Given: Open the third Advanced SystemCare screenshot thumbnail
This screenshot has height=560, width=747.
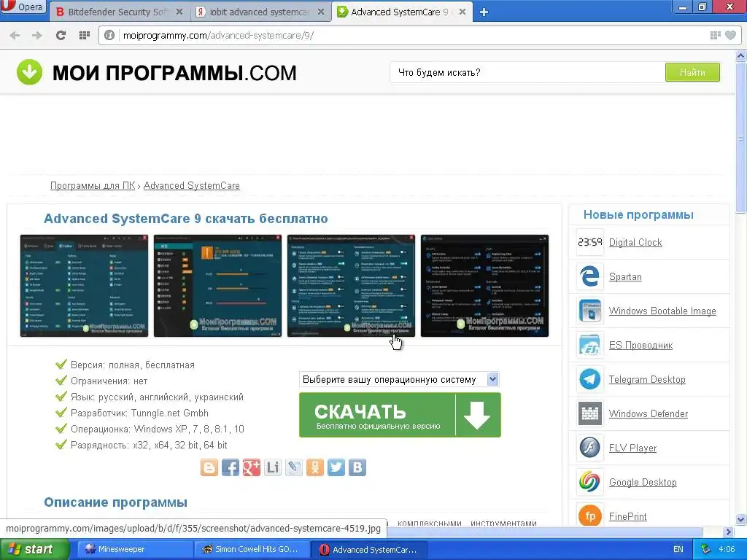Looking at the screenshot, I should click(351, 286).
